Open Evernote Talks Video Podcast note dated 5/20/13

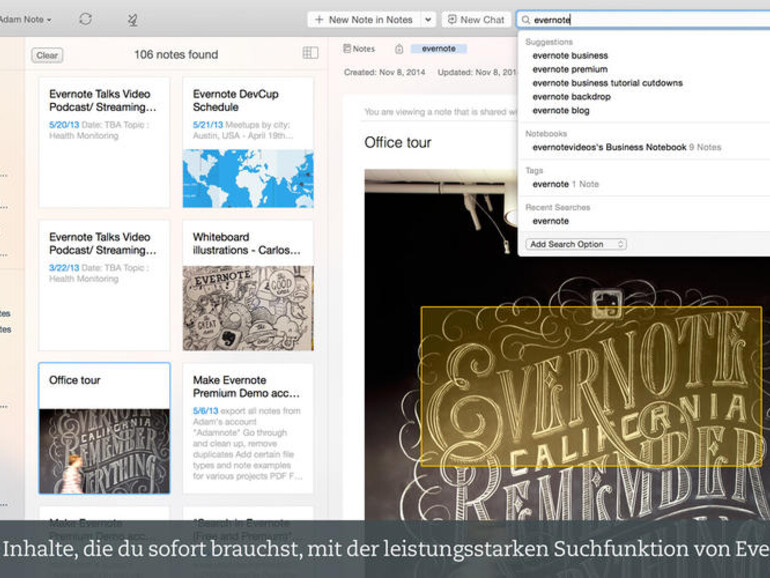click(104, 142)
